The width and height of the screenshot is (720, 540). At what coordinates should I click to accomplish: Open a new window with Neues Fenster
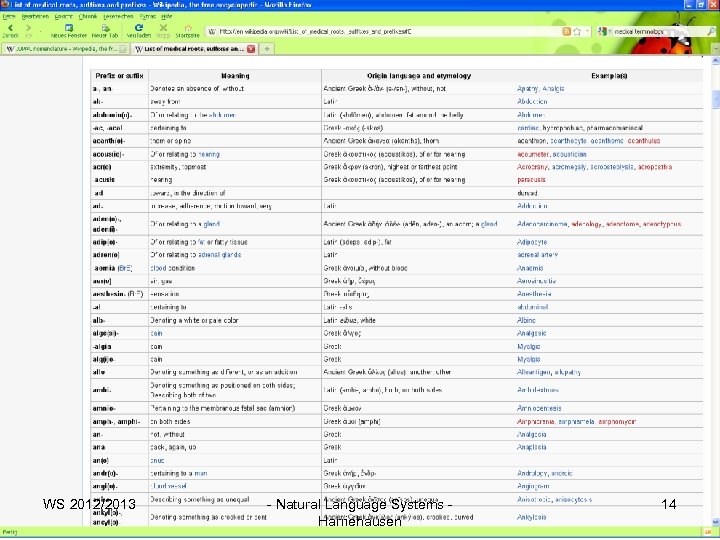click(68, 31)
